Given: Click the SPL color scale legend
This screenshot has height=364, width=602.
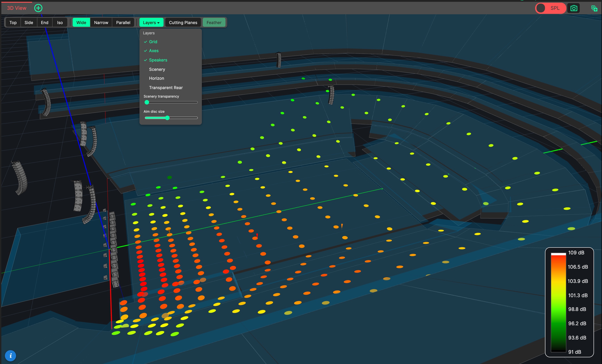Looking at the screenshot, I should click(569, 302).
